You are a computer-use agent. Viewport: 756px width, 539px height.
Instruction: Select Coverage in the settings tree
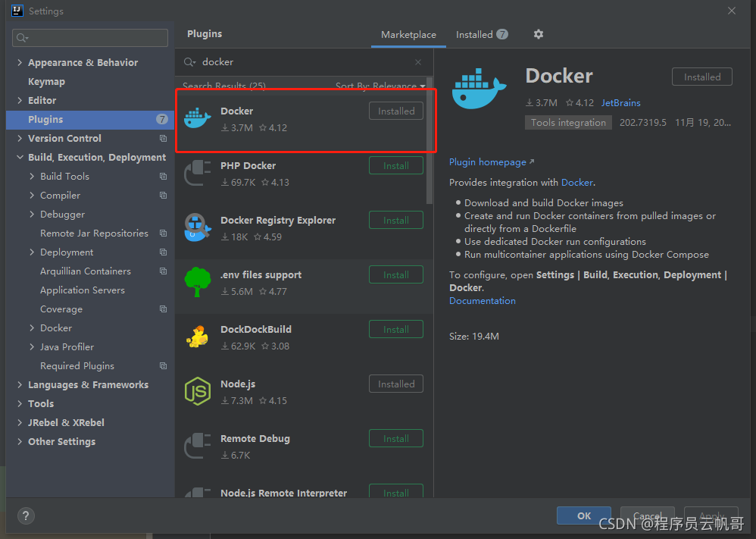(61, 309)
